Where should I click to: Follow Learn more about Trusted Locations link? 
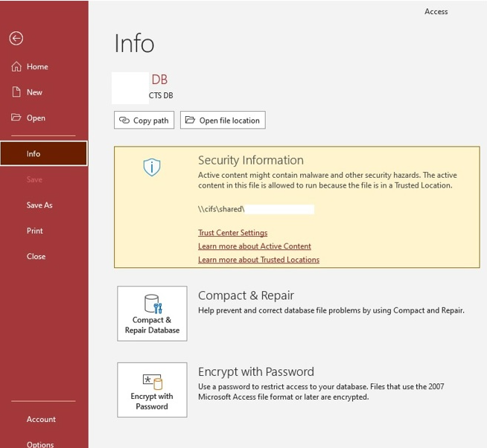click(258, 260)
